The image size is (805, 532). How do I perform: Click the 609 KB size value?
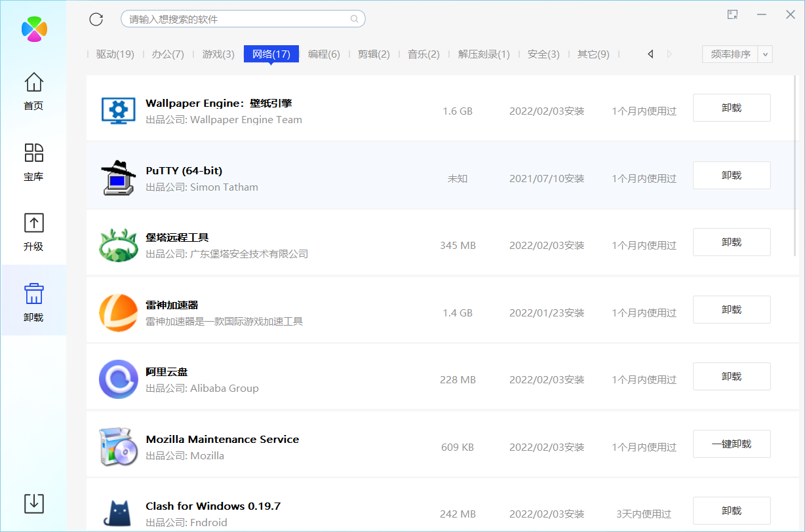(458, 447)
